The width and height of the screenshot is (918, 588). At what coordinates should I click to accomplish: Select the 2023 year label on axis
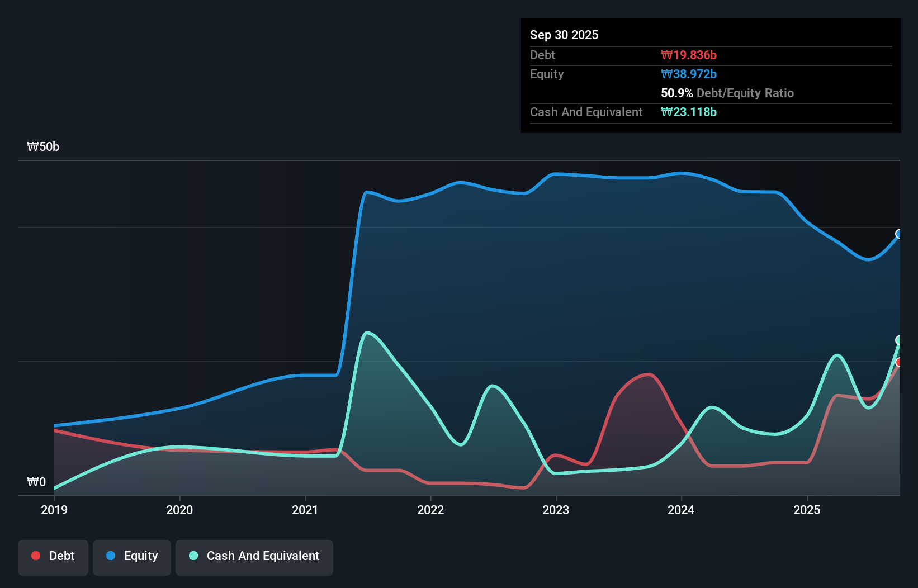[556, 510]
